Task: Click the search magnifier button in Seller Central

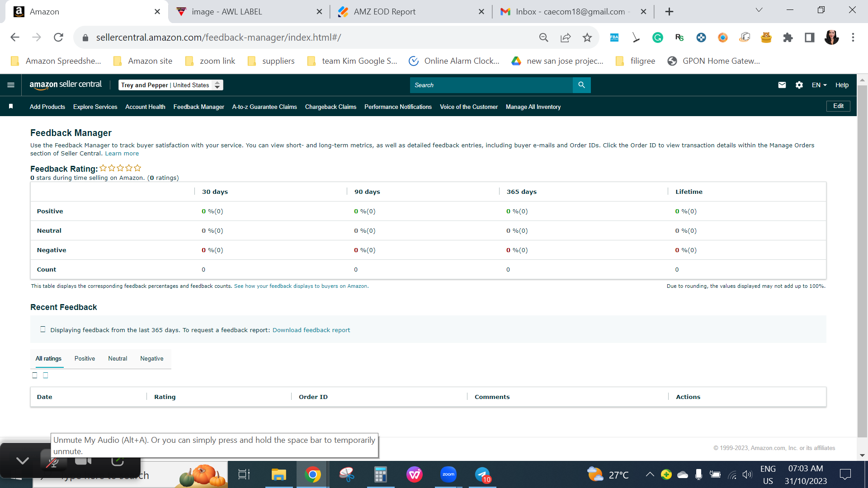Action: coord(581,85)
